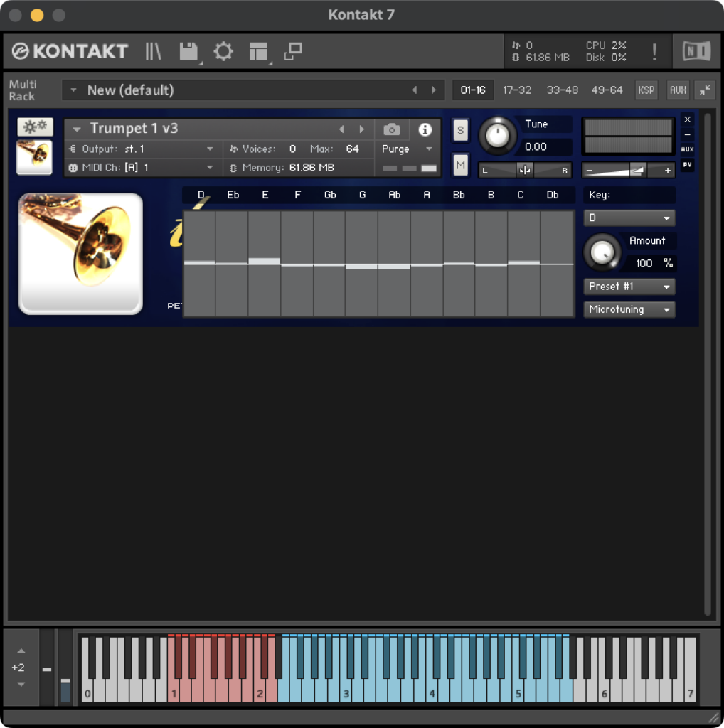Click the E note tuning bar
The image size is (724, 728).
click(265, 263)
